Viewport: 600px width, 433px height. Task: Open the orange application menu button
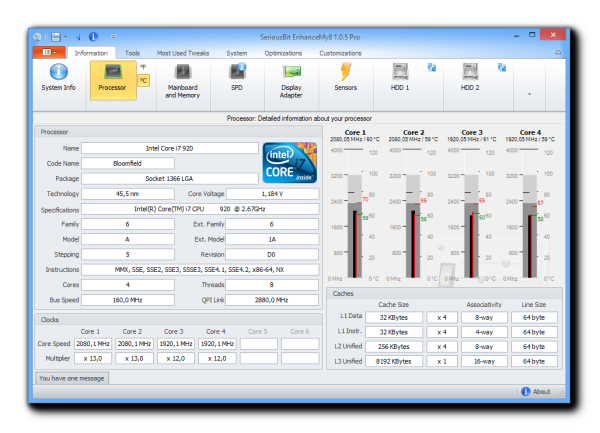[49, 52]
